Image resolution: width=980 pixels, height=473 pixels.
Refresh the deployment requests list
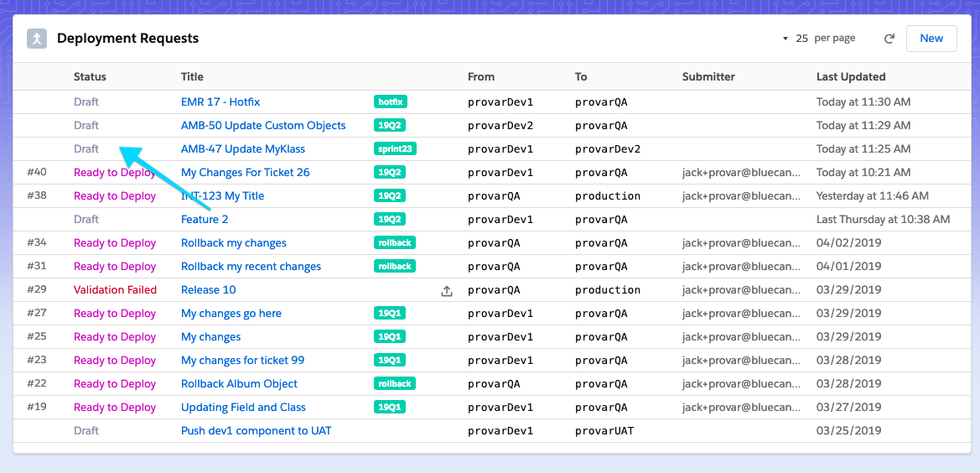[889, 39]
